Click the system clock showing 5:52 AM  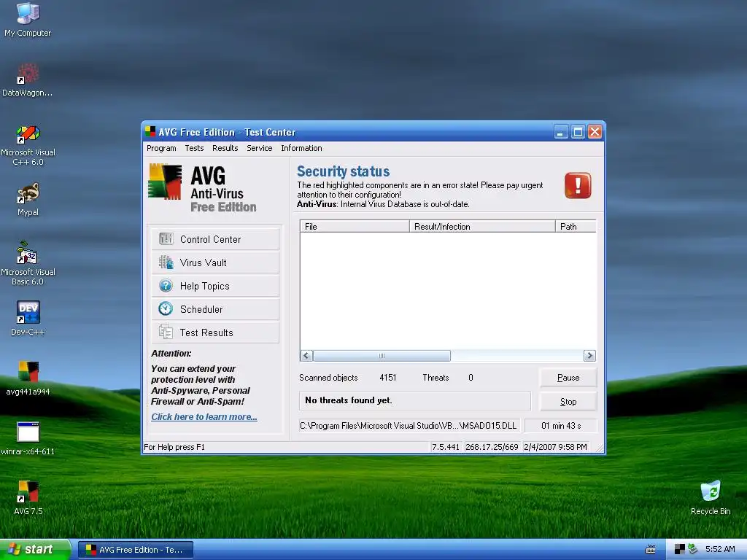tap(720, 549)
